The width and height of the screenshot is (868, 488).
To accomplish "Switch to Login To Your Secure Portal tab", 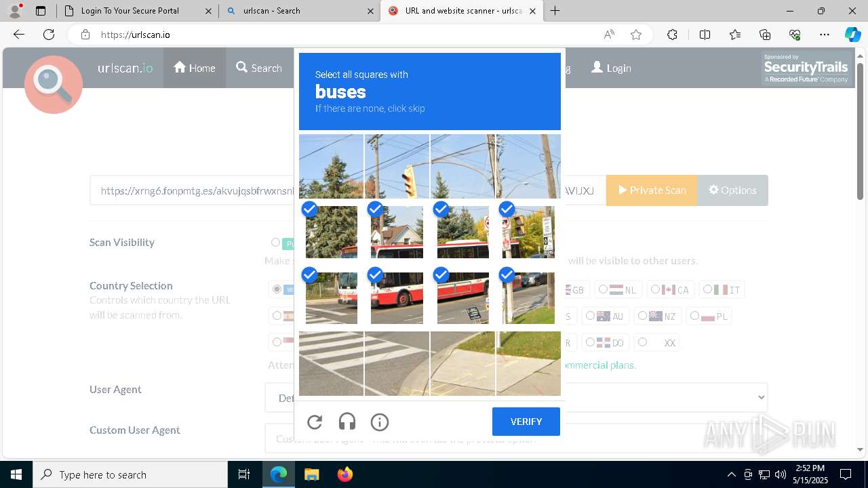I will point(129,11).
